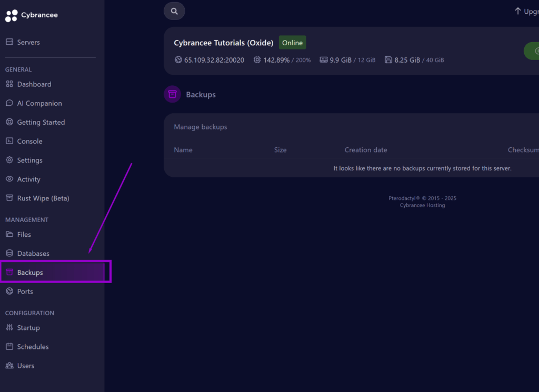The image size is (539, 392).
Task: Click the Checksum column header
Action: [523, 150]
